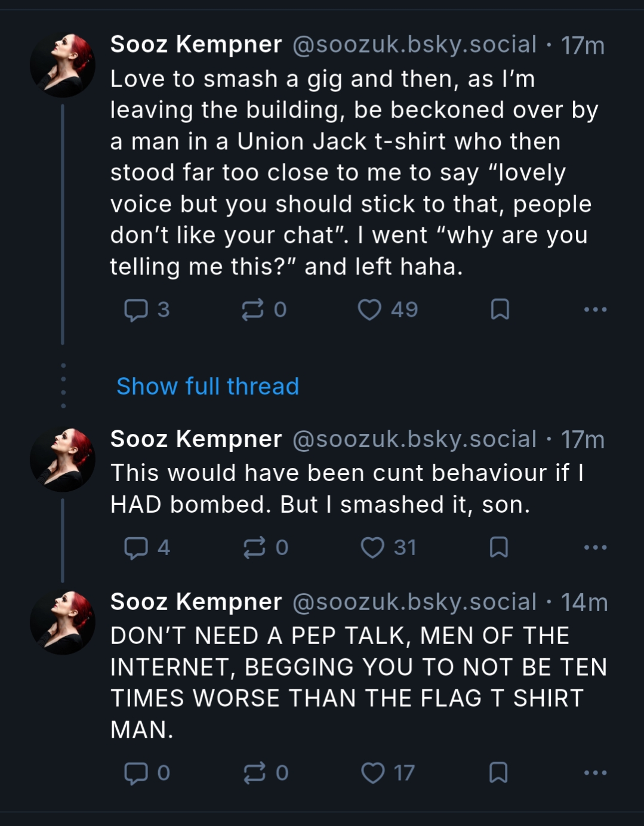Open more options on second post

click(x=595, y=547)
